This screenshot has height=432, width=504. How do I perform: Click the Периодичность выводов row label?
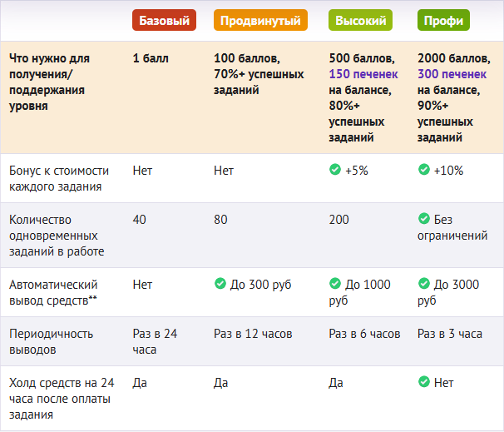pos(50,341)
